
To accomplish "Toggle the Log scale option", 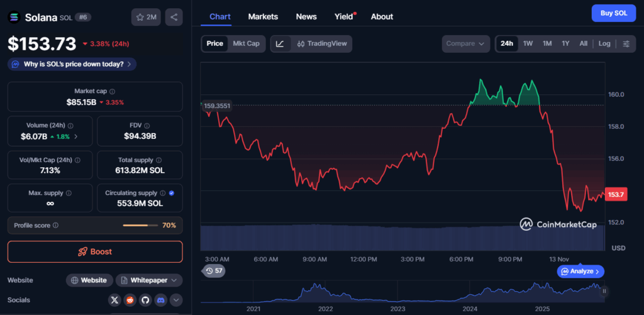I will tap(604, 43).
